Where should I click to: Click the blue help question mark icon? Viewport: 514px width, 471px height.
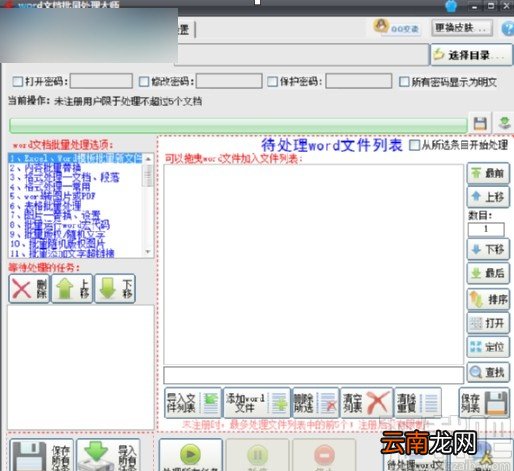tap(508, 29)
